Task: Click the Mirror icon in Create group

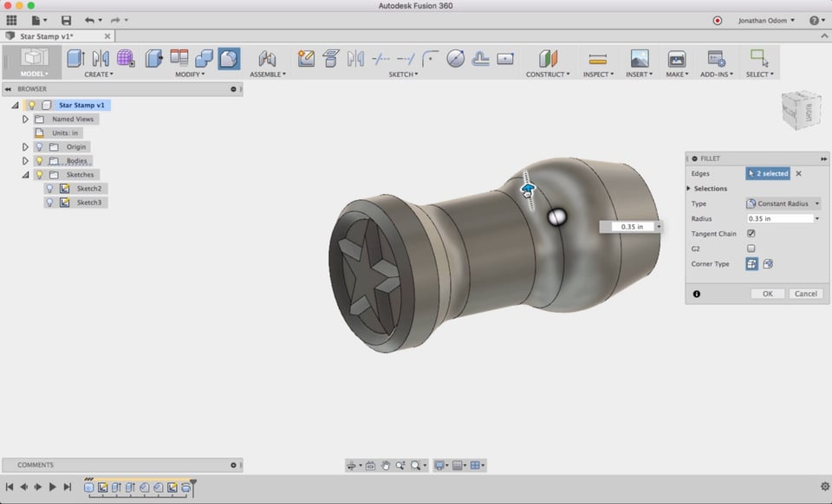Action: point(101,58)
